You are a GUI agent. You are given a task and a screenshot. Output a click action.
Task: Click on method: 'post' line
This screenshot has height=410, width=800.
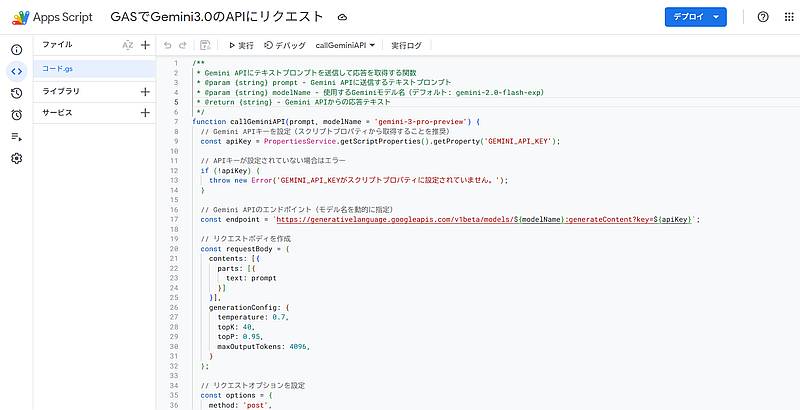point(241,405)
